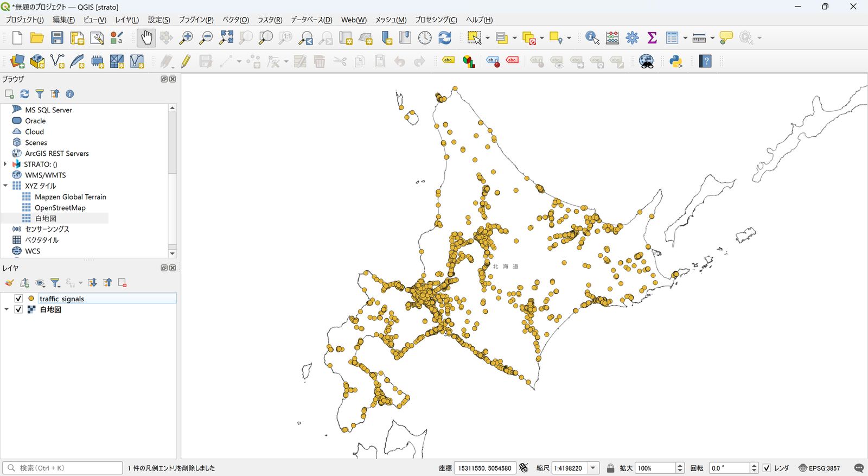Open the 縮尺 scale dropdown
The image size is (868, 476).
[593, 468]
